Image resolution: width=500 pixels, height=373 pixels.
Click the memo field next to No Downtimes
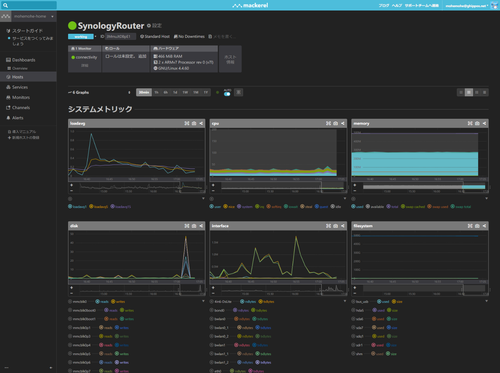pyautogui.click(x=224, y=36)
